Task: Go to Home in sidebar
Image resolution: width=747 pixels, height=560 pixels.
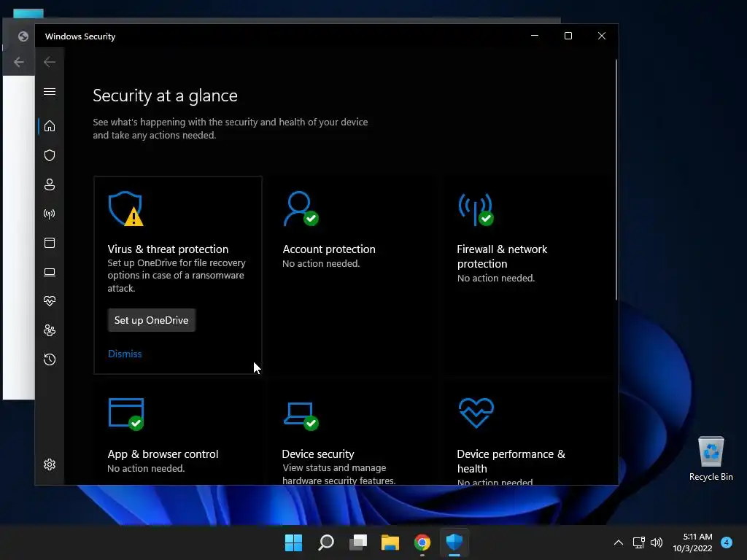Action: pyautogui.click(x=50, y=126)
